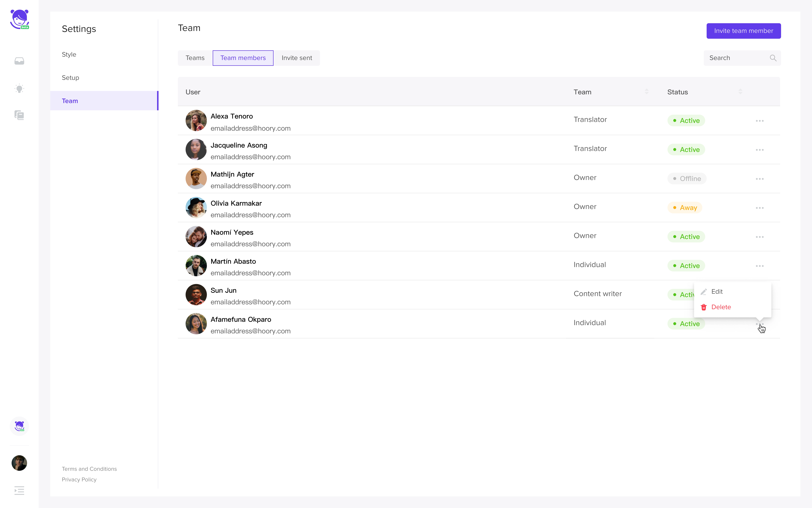The image size is (812, 508).
Task: Sort the table by Status column
Action: coord(741,92)
